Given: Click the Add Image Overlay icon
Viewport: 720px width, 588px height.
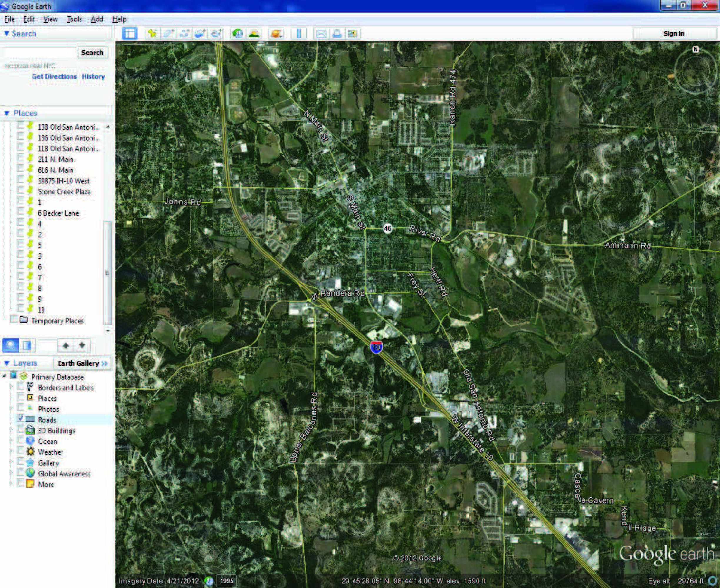Looking at the screenshot, I should click(200, 34).
